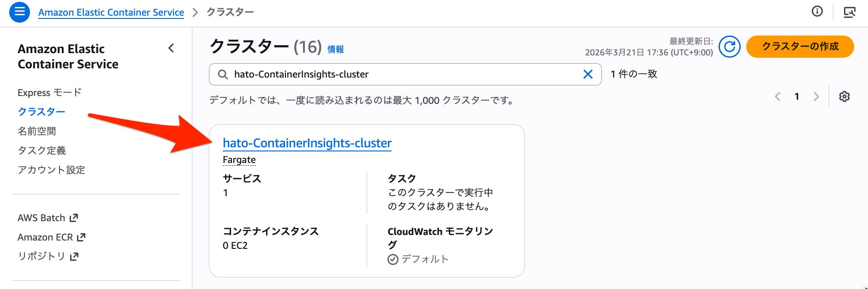Click the 情報 link next to クラスター heading

335,48
